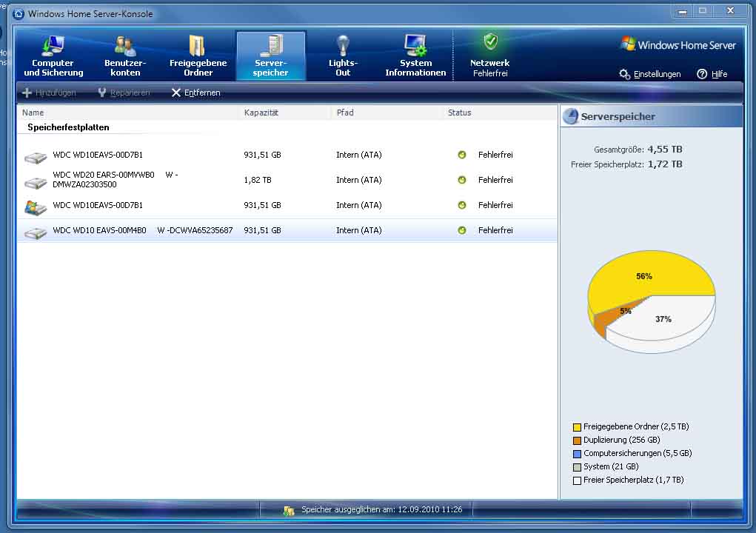The height and width of the screenshot is (533, 756).
Task: Click drive icon of WD20 EARS row
Action: point(36,182)
